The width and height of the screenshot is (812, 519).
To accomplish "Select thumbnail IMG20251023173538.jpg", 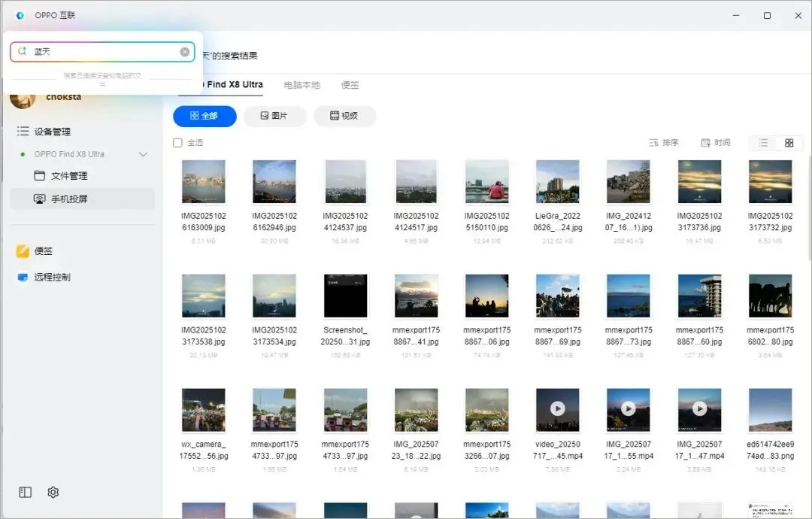I will click(204, 296).
